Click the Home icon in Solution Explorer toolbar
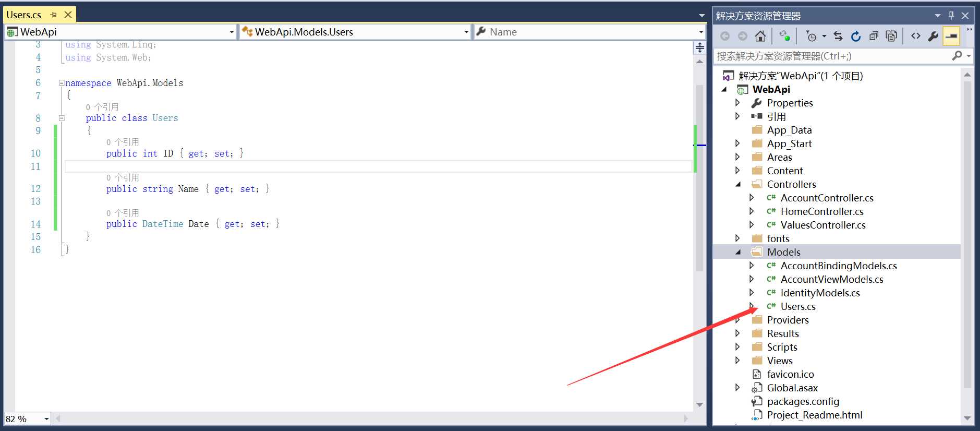The height and width of the screenshot is (431, 980). [x=760, y=36]
